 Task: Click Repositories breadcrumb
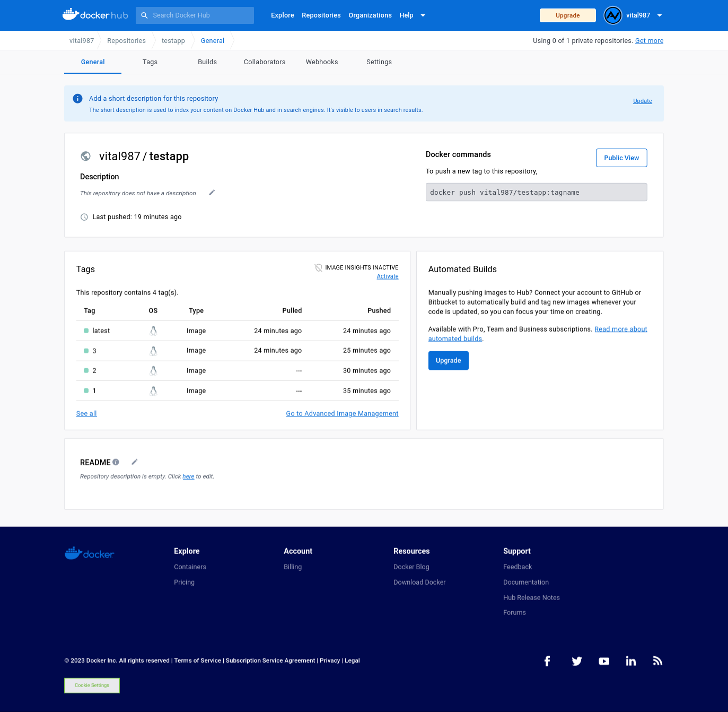(x=126, y=41)
